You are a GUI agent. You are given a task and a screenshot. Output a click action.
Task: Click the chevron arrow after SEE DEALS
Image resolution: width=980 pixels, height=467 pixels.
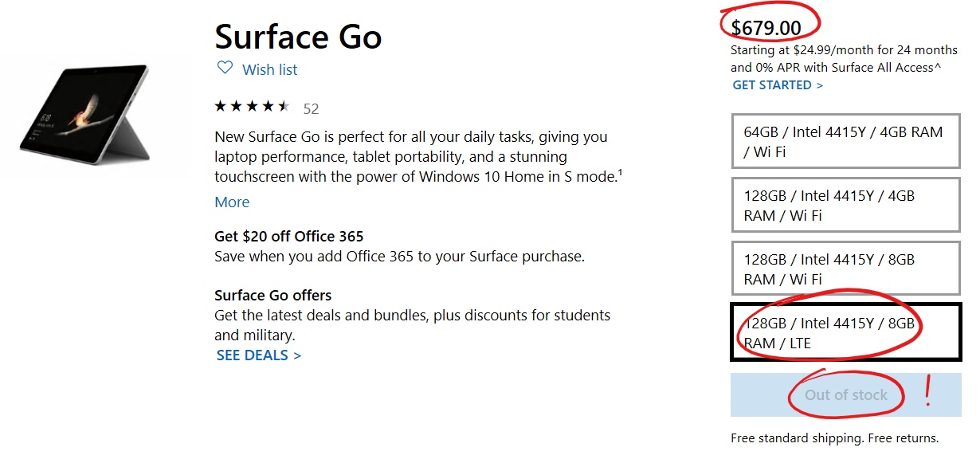coord(297,355)
